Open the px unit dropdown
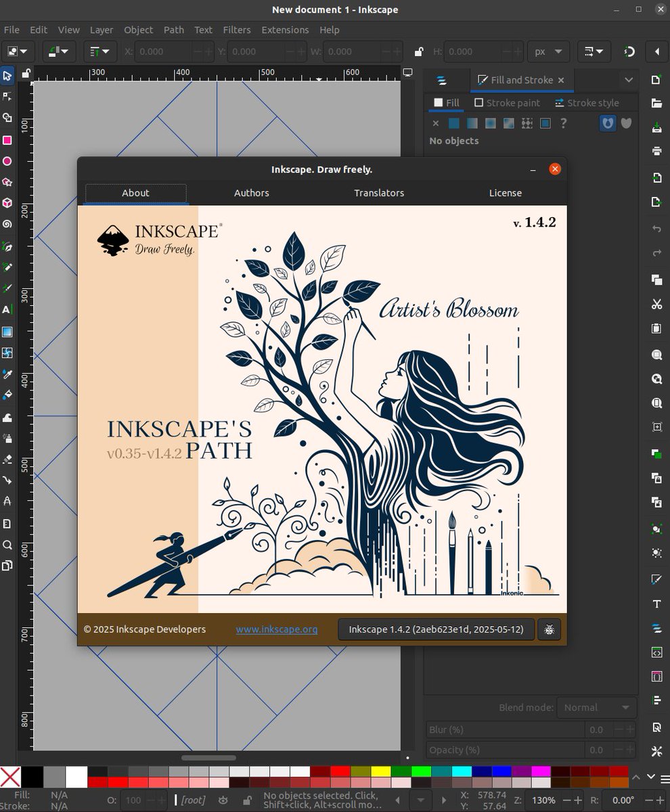This screenshot has width=670, height=812. pos(548,51)
